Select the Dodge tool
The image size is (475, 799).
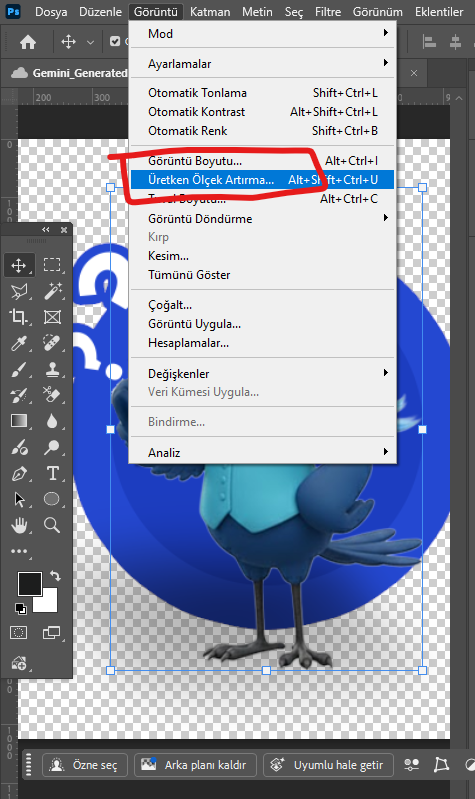pyautogui.click(x=52, y=447)
